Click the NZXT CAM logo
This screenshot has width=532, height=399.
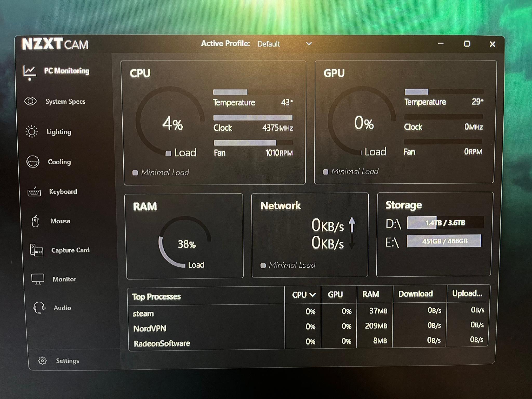click(x=55, y=44)
